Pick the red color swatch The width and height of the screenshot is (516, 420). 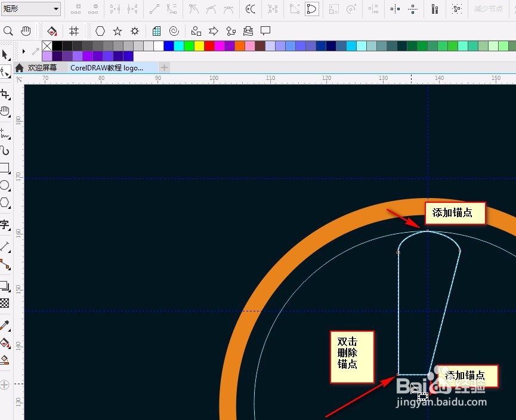click(209, 46)
